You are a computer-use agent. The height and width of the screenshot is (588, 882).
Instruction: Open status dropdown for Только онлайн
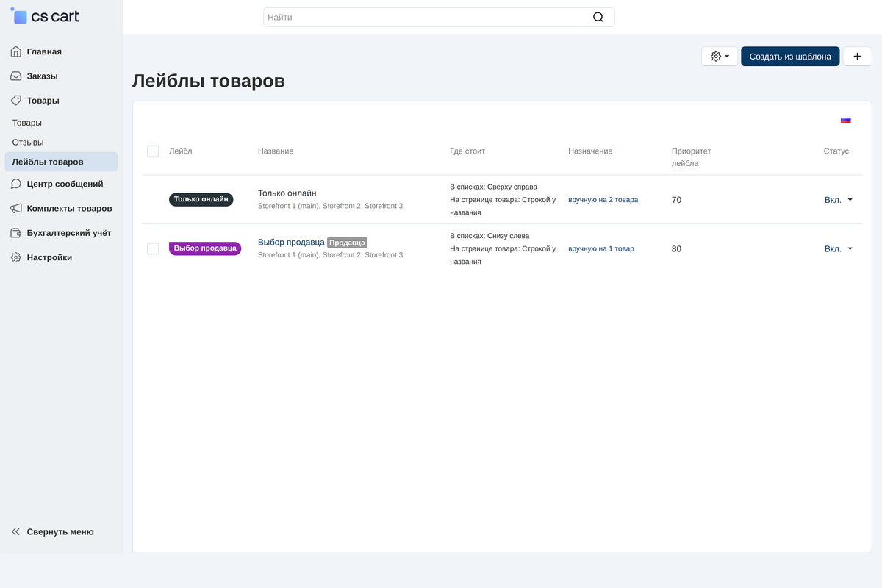[839, 200]
